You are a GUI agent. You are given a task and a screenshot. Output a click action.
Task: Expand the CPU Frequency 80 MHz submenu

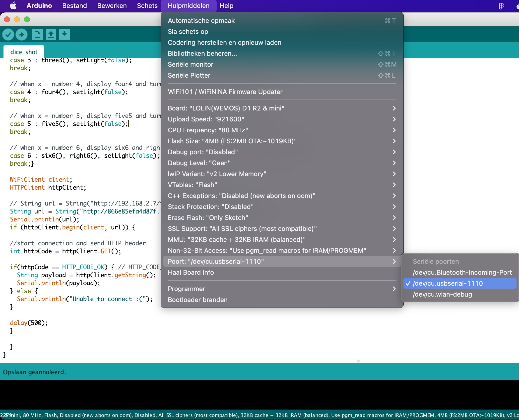tap(282, 130)
